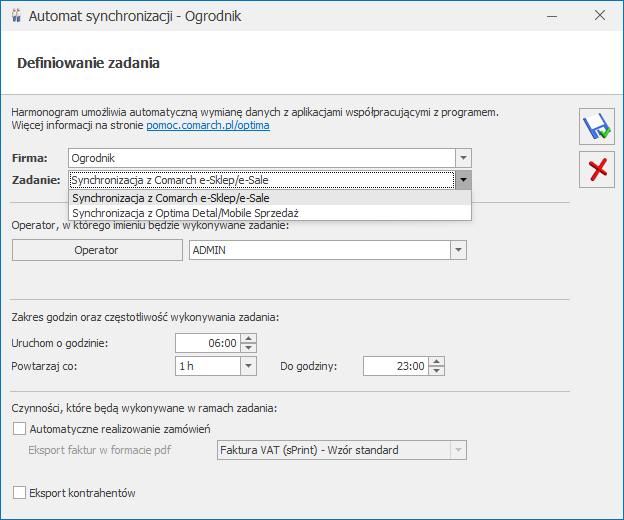Increase the Uruchom o godzinie time
The image size is (624, 520).
click(248, 339)
